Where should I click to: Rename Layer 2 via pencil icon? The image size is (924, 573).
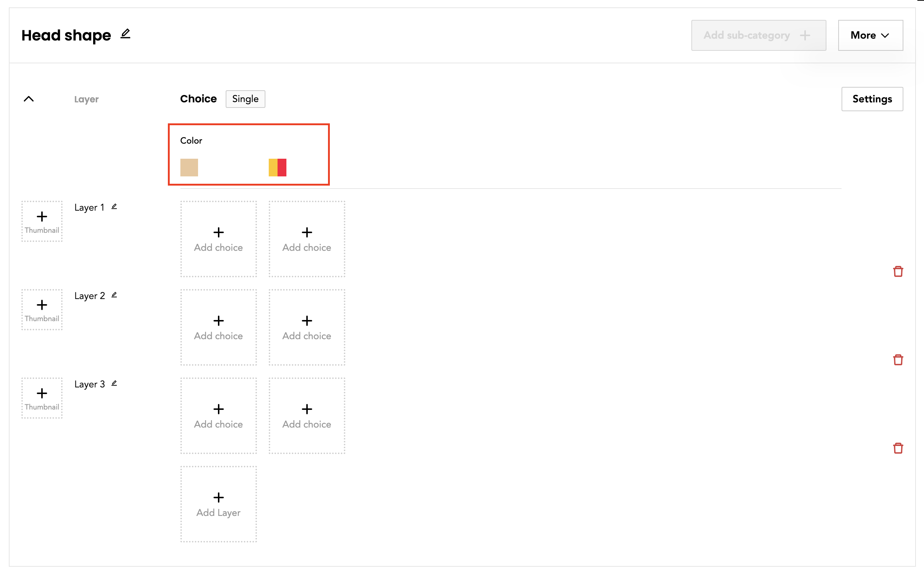click(114, 295)
